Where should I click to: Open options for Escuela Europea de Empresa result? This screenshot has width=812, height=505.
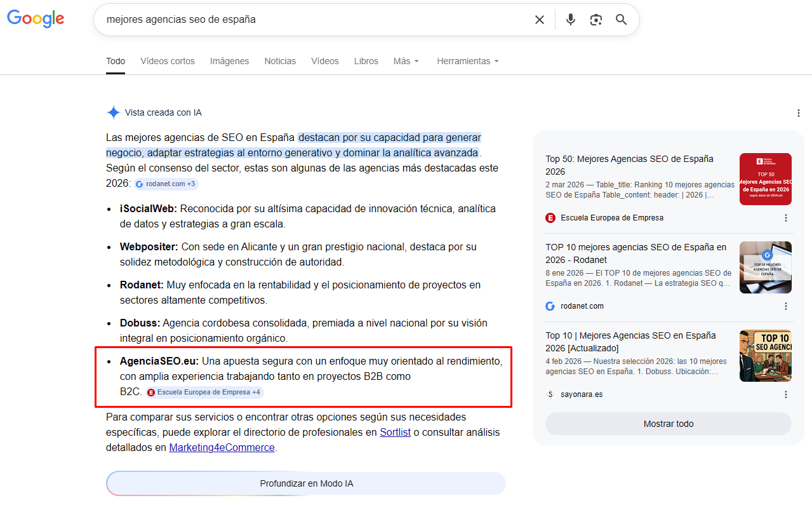[786, 218]
